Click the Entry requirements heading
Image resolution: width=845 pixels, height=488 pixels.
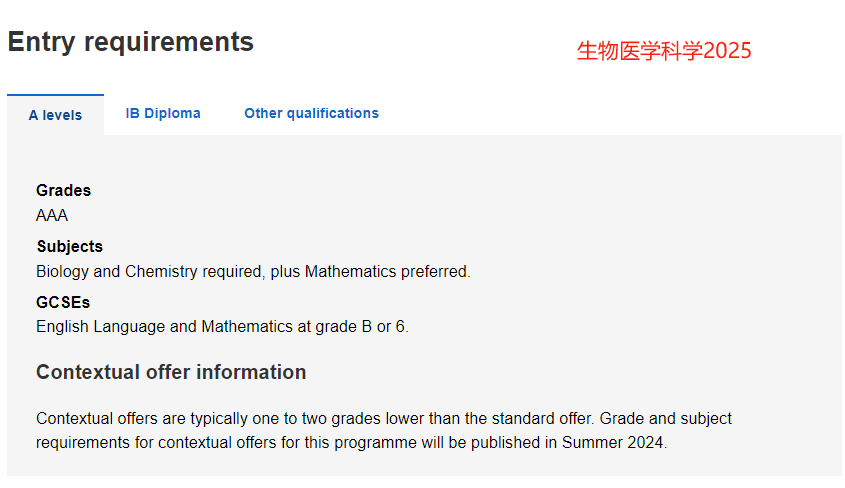(x=130, y=42)
